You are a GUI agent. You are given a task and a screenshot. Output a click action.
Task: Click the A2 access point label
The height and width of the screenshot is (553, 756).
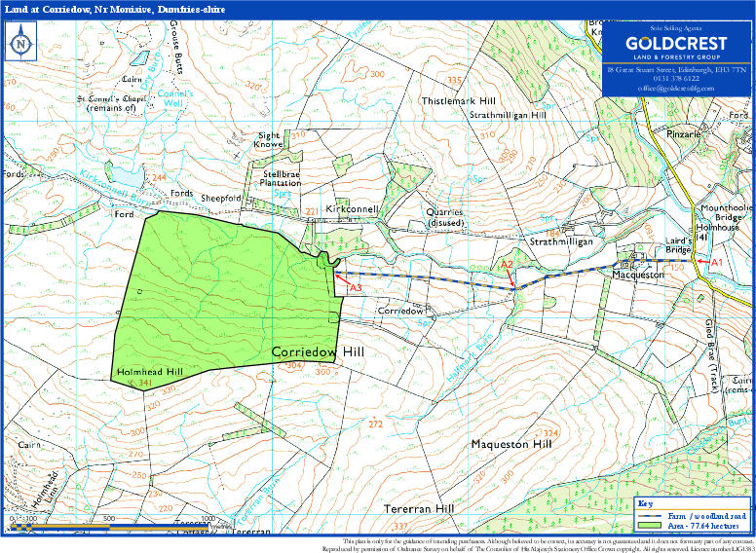click(507, 264)
